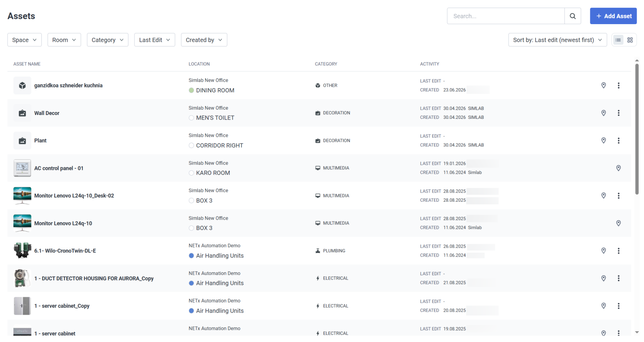Open more options for 6.1- Wilo-CronoTwin-DL-E
This screenshot has width=644, height=342.
(x=618, y=251)
